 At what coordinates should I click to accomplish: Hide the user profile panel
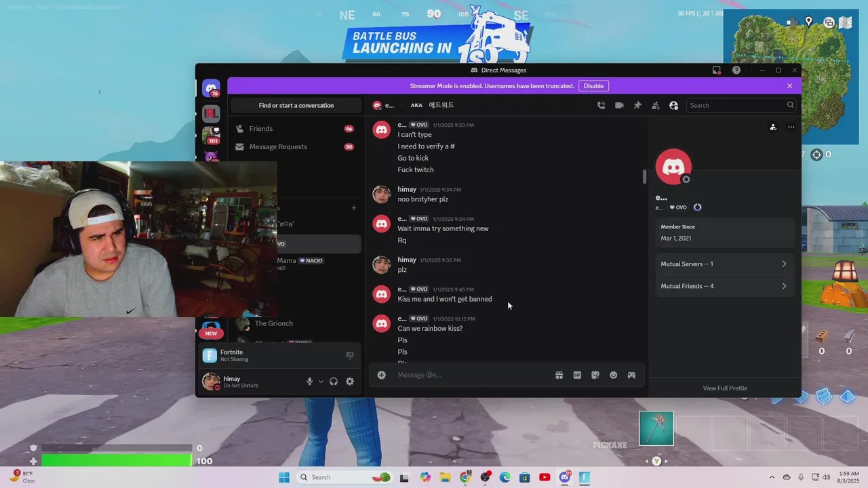(673, 105)
